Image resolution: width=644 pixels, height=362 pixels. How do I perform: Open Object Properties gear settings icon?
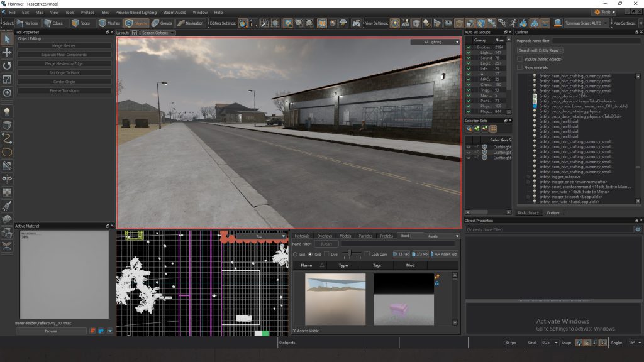click(x=637, y=230)
